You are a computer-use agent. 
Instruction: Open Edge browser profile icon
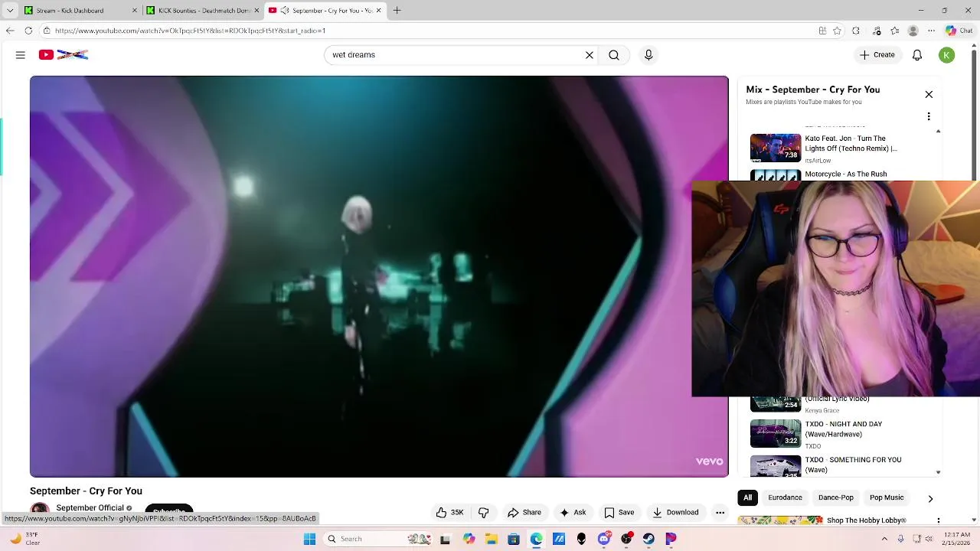[913, 31]
